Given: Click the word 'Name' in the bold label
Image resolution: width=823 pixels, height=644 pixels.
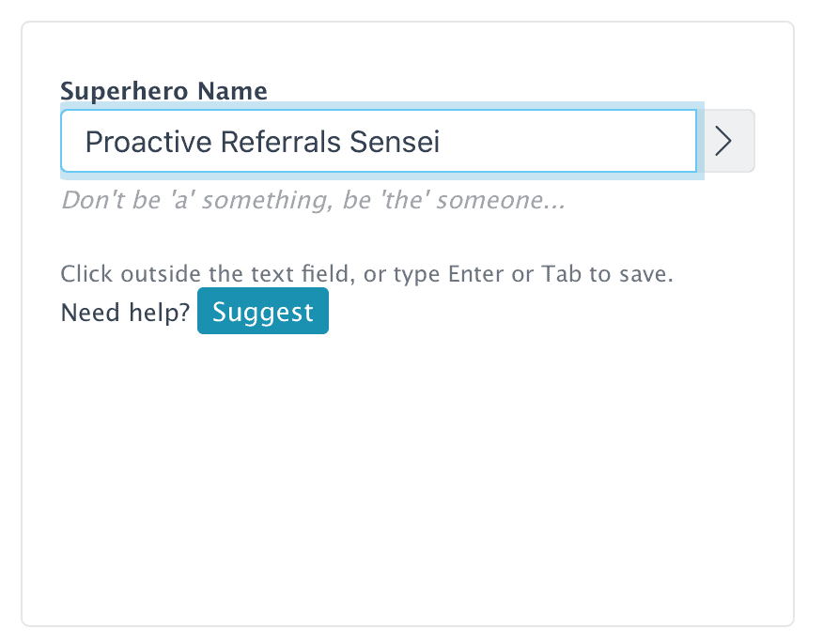Looking at the screenshot, I should coord(232,91).
